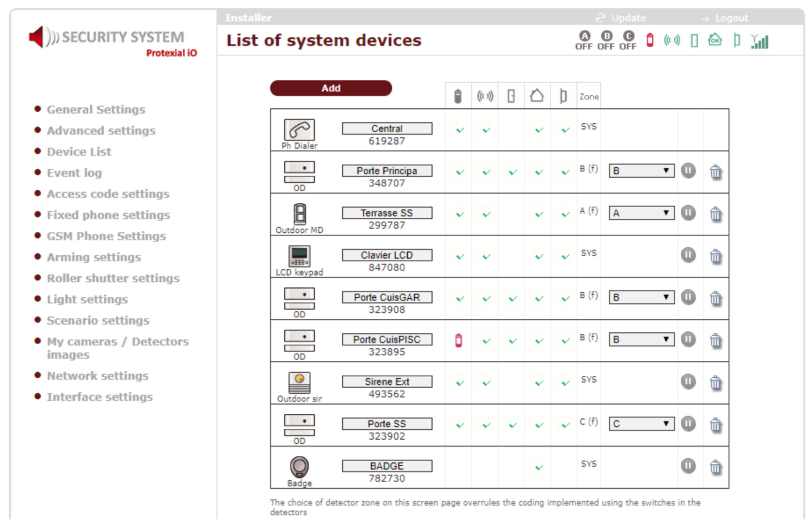
Task: Click the LCD keypad device icon
Action: click(299, 256)
